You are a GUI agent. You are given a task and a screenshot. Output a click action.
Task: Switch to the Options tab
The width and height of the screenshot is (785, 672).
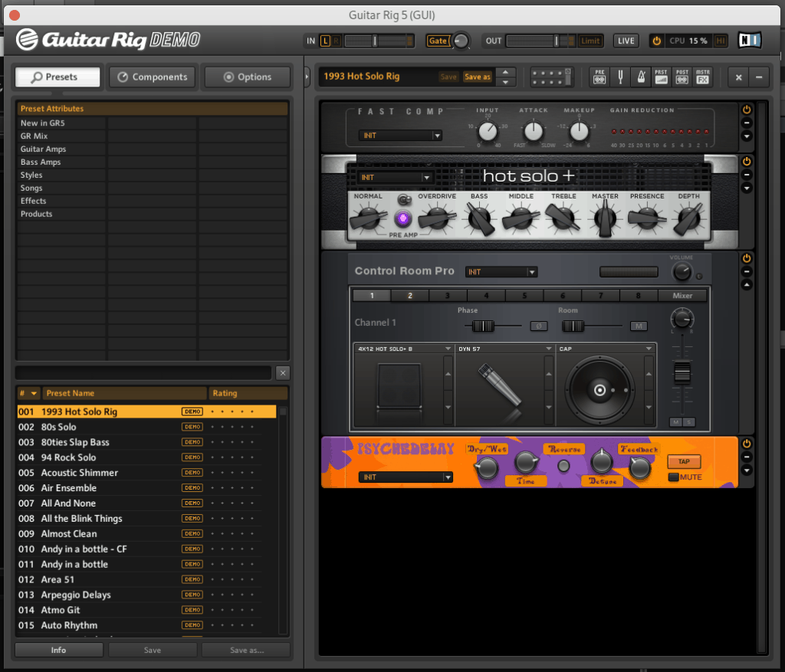coord(248,77)
